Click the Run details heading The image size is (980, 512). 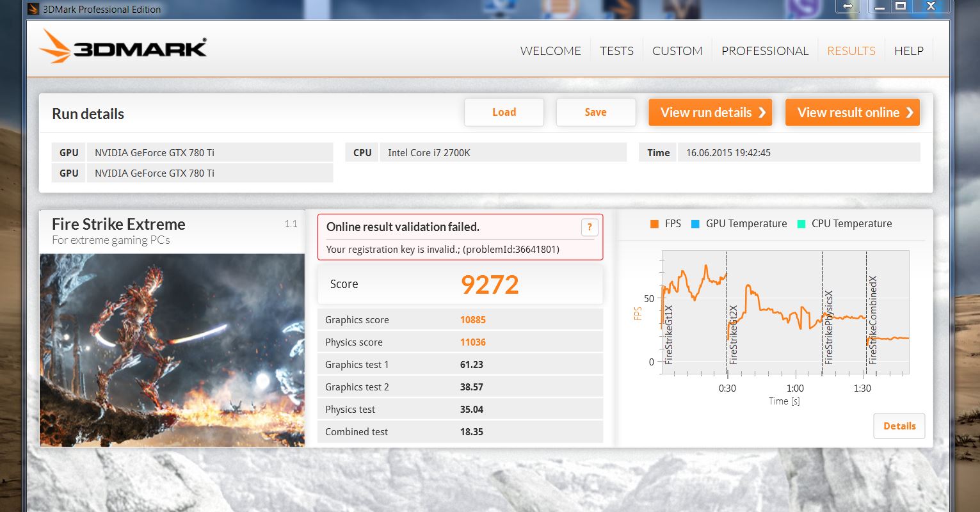pos(88,114)
